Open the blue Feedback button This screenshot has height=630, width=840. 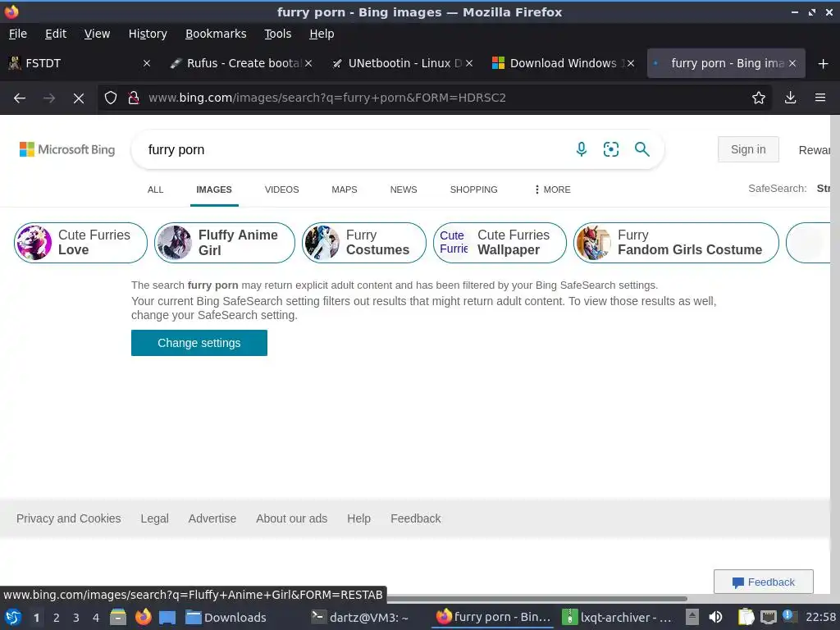764,582
